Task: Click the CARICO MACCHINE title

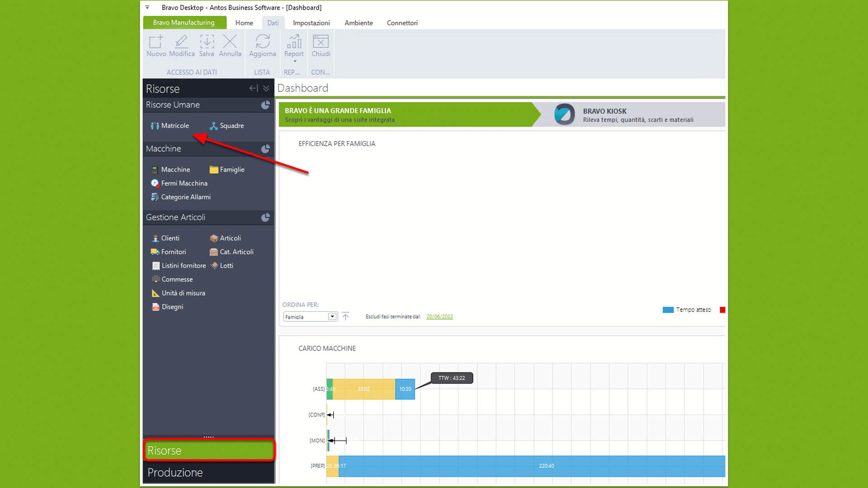Action: coord(327,348)
